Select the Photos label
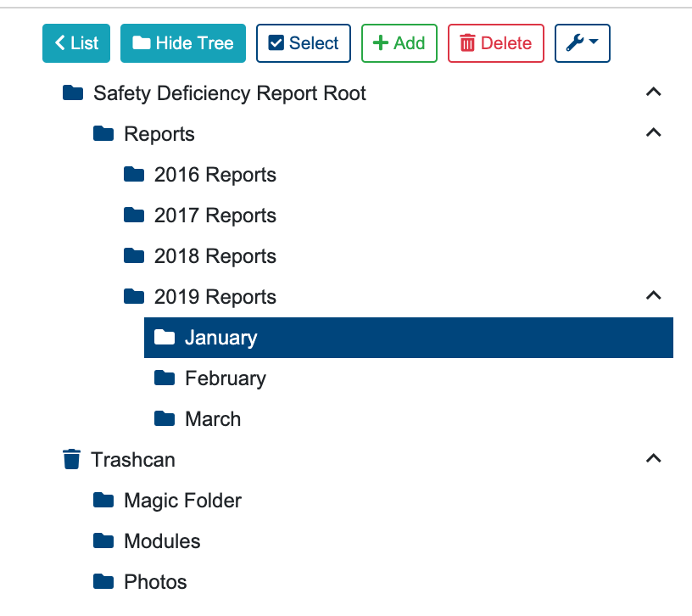Screen dimensions: 692x616 [155, 582]
